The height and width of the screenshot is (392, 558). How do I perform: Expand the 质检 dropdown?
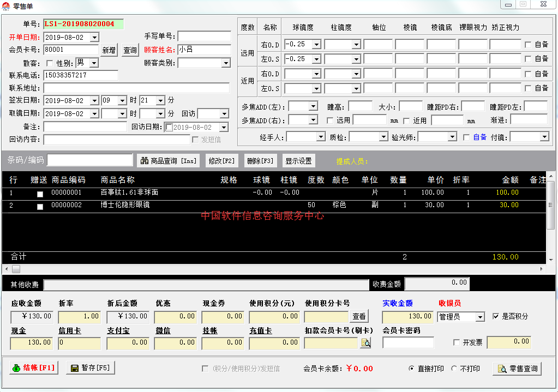click(x=383, y=137)
